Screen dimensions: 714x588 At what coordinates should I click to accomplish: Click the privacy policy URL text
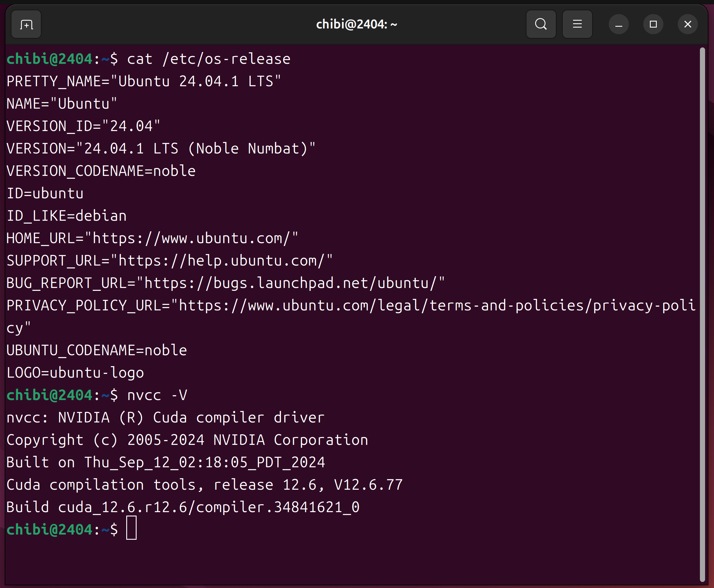pyautogui.click(x=437, y=305)
